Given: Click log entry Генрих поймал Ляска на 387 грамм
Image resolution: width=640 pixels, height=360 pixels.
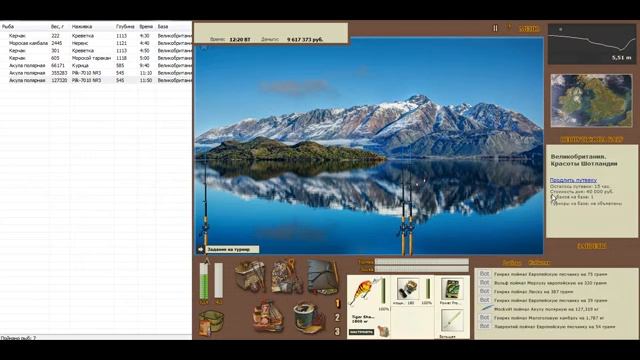Looking at the screenshot, I should (x=533, y=291).
